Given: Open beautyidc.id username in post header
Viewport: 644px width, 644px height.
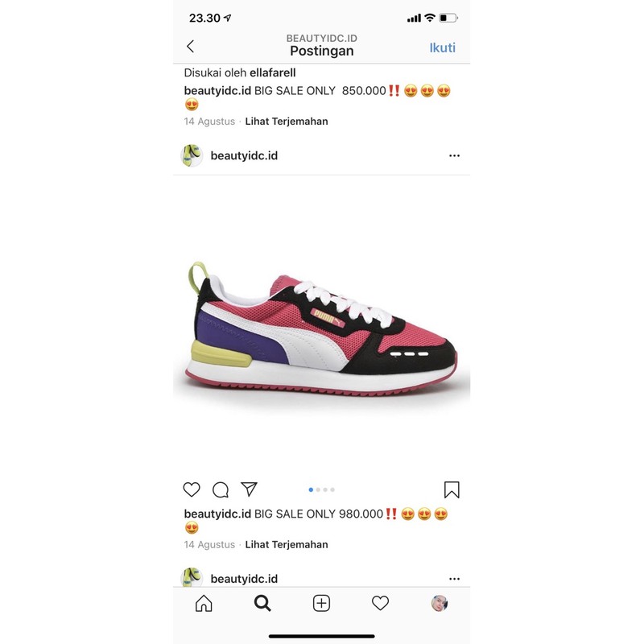Looking at the screenshot, I should tap(244, 155).
